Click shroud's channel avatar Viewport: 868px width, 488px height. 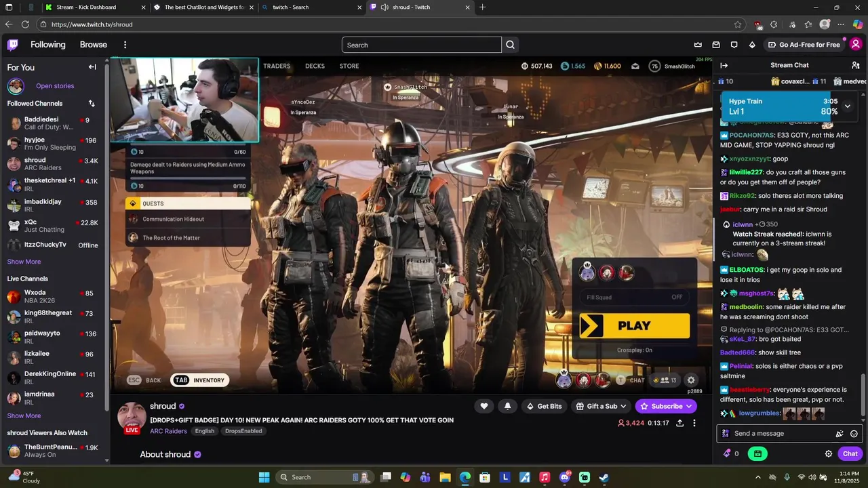(x=132, y=417)
